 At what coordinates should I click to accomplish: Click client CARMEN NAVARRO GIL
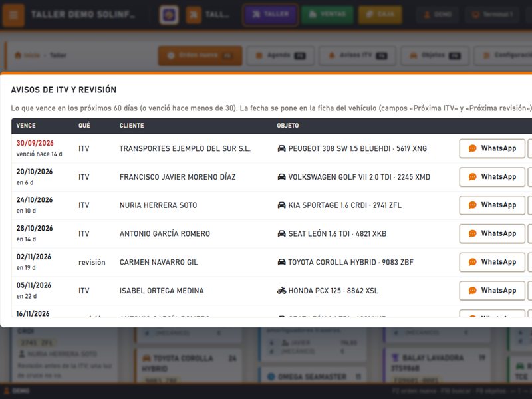pos(158,262)
